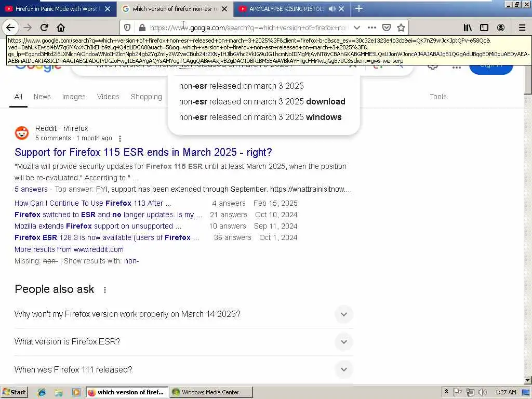Click the address bar URL field

click(248, 28)
